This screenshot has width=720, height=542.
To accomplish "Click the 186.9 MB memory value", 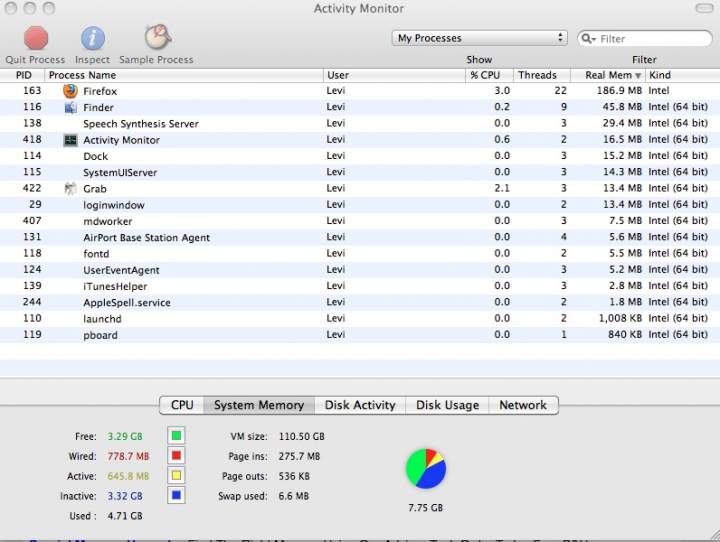I will (x=619, y=90).
